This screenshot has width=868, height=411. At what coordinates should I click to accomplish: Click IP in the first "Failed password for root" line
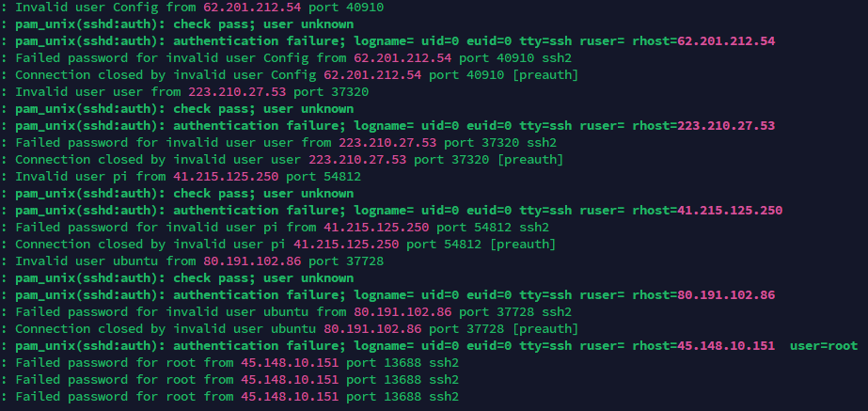(x=290, y=362)
